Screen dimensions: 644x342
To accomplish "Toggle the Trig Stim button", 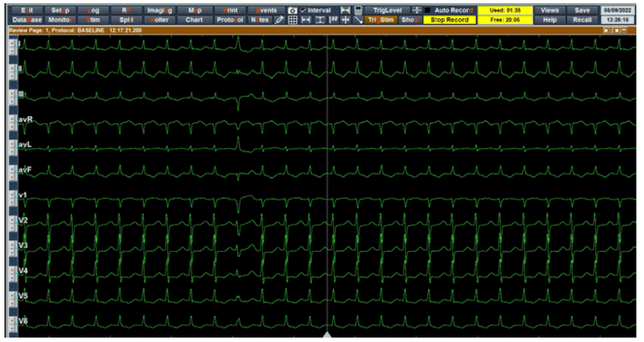I will pos(380,20).
